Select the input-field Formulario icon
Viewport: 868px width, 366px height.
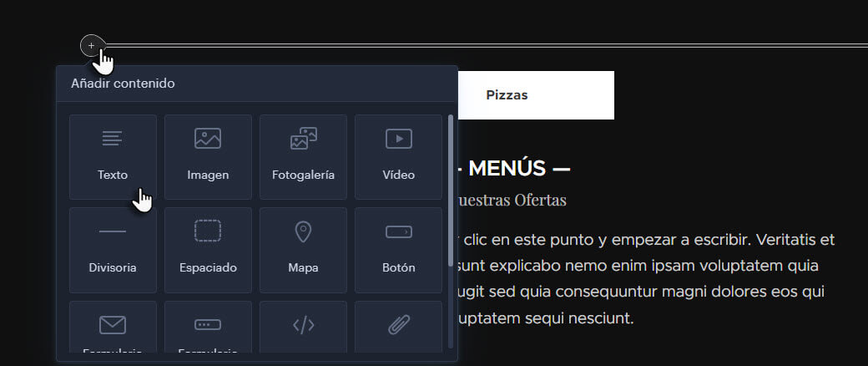click(x=208, y=325)
